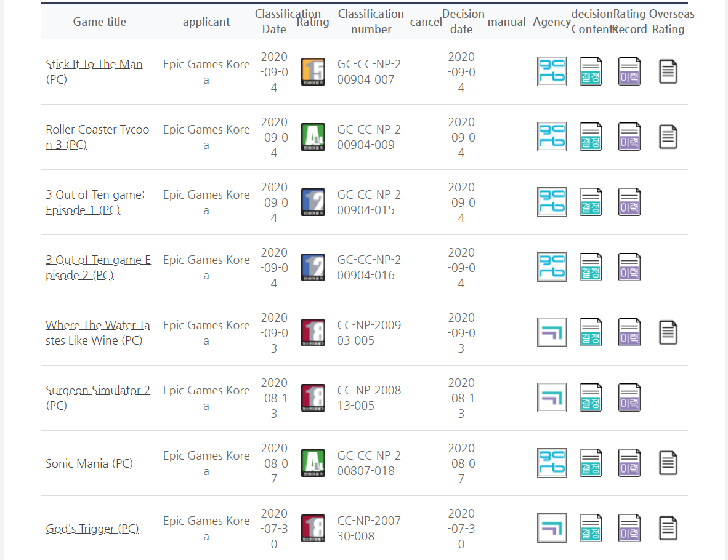
Task: Open decision content icon for Stick It To The Man
Action: (x=591, y=71)
